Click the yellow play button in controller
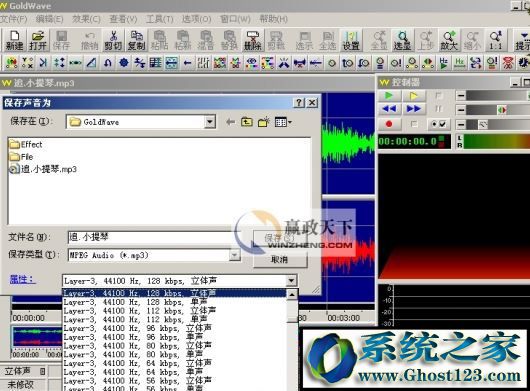 [414, 96]
